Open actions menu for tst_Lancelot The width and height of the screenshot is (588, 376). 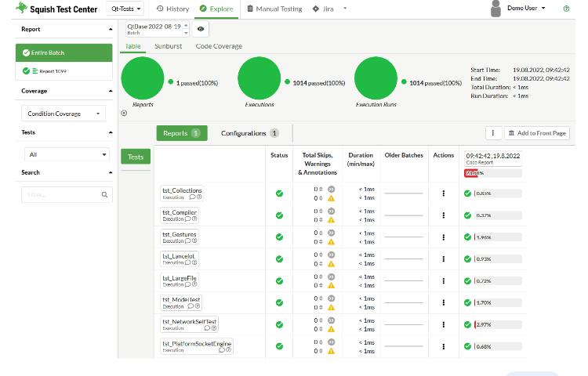(x=443, y=258)
